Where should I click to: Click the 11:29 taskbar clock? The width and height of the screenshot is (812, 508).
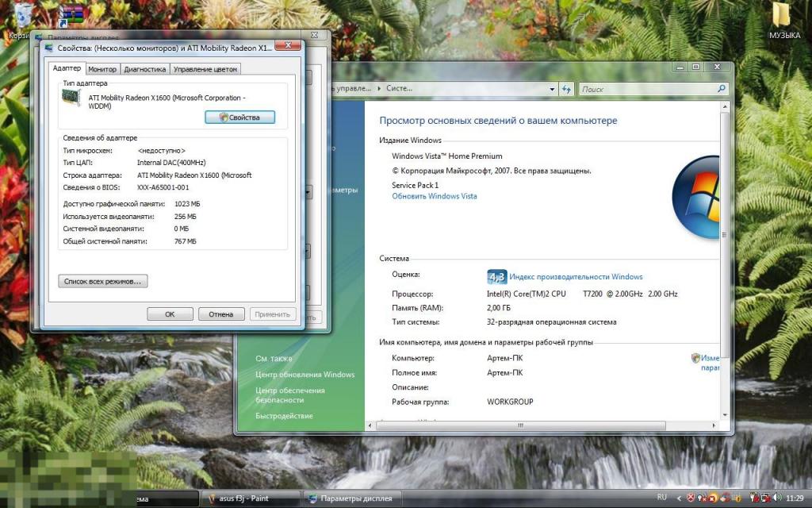pyautogui.click(x=795, y=498)
